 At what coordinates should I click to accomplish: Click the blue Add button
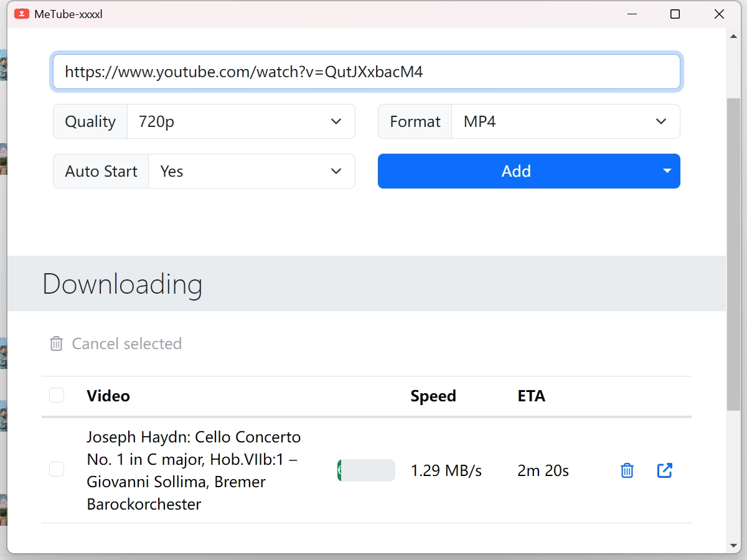click(516, 171)
